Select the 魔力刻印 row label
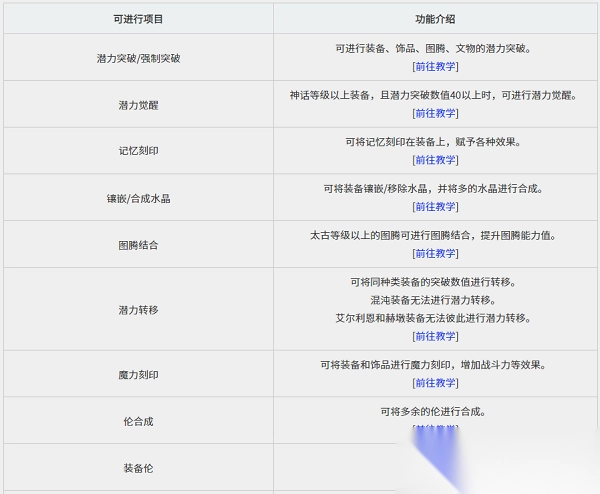The height and width of the screenshot is (494, 600). pyautogui.click(x=138, y=375)
